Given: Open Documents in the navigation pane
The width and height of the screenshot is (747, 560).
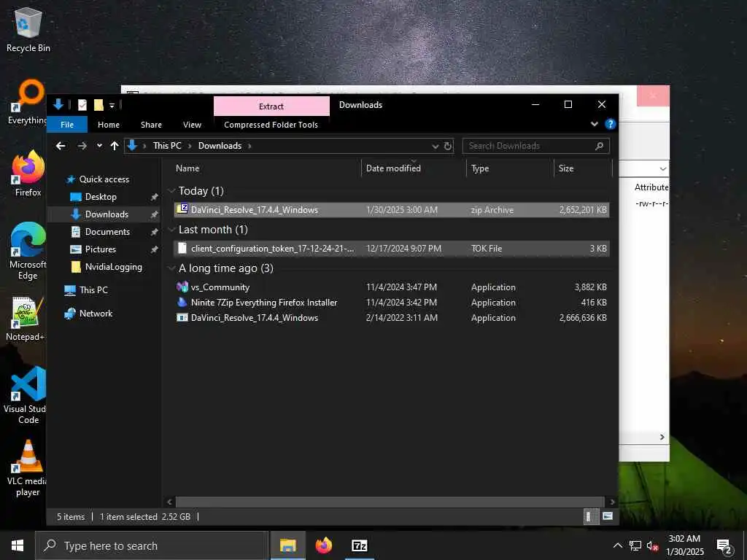Looking at the screenshot, I should [x=107, y=232].
